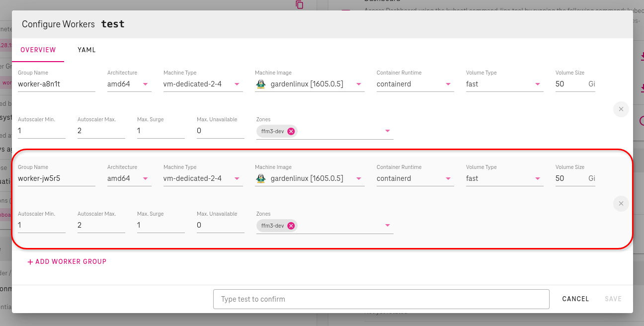Remove ffm3-dev zone chip from worker-a8n1t
Viewport: 644px width, 326px height.
291,131
